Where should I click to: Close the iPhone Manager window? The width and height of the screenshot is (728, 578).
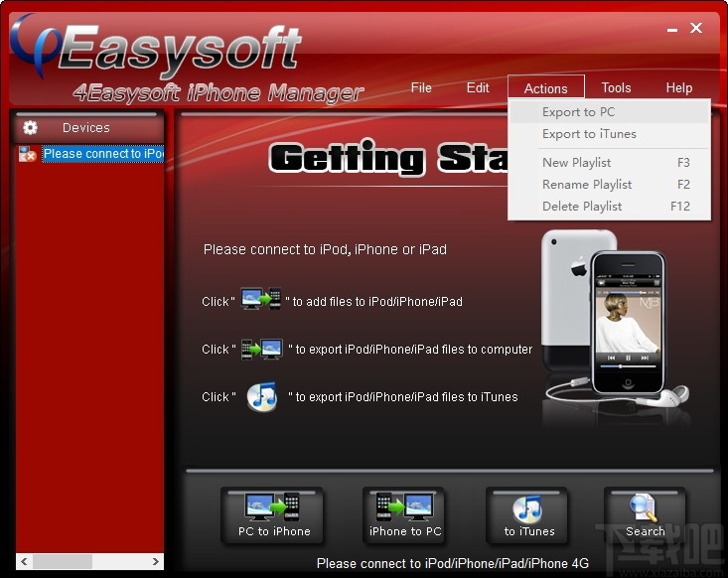[x=696, y=28]
